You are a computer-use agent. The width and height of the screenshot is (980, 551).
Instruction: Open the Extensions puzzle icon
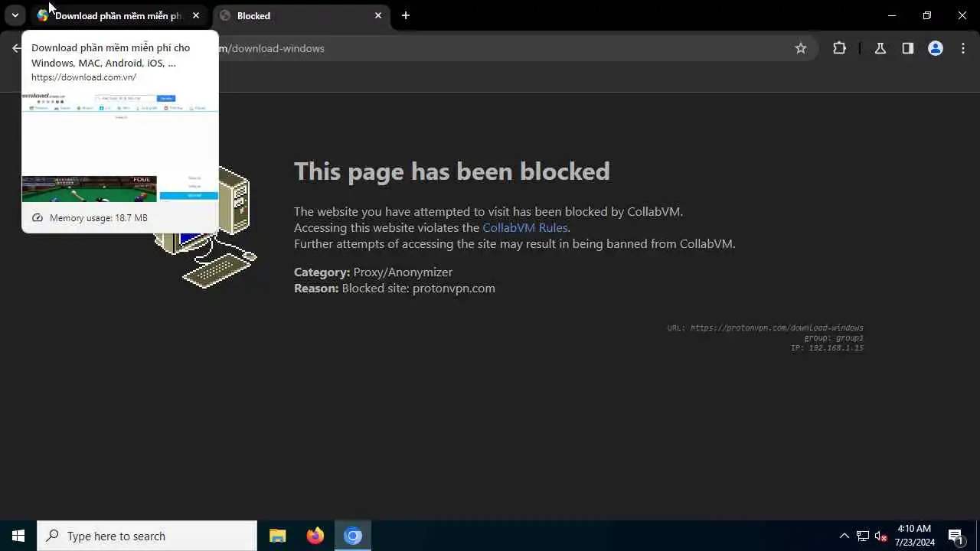tap(839, 48)
